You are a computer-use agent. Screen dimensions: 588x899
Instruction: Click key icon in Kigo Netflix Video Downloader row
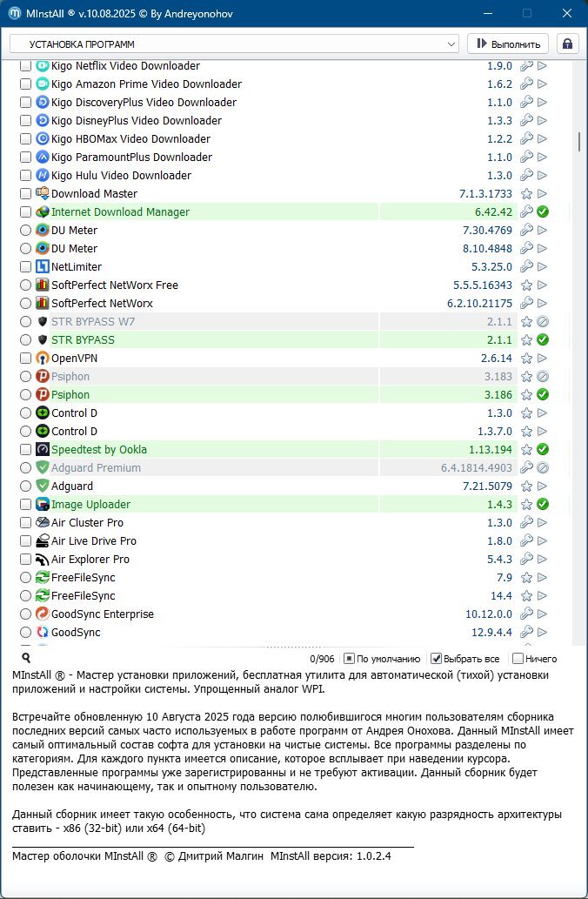pyautogui.click(x=526, y=66)
